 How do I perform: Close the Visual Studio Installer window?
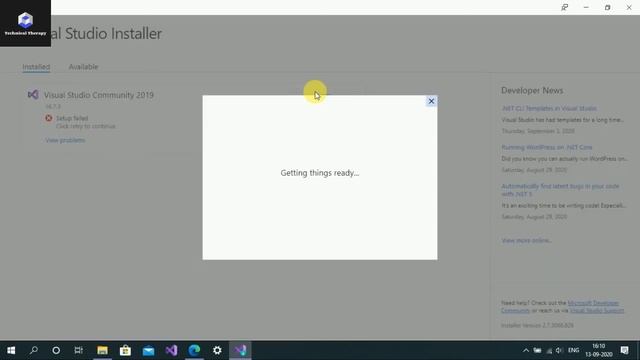(629, 7)
